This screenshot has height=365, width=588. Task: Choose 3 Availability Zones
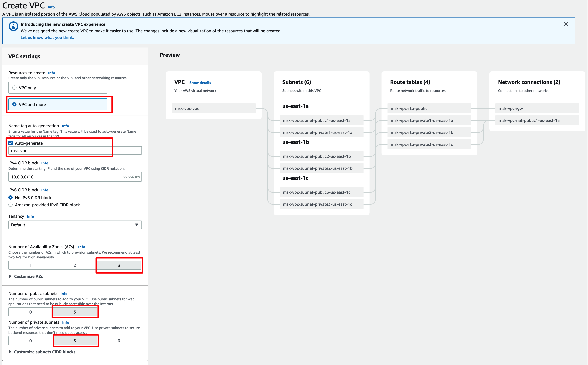pos(119,265)
